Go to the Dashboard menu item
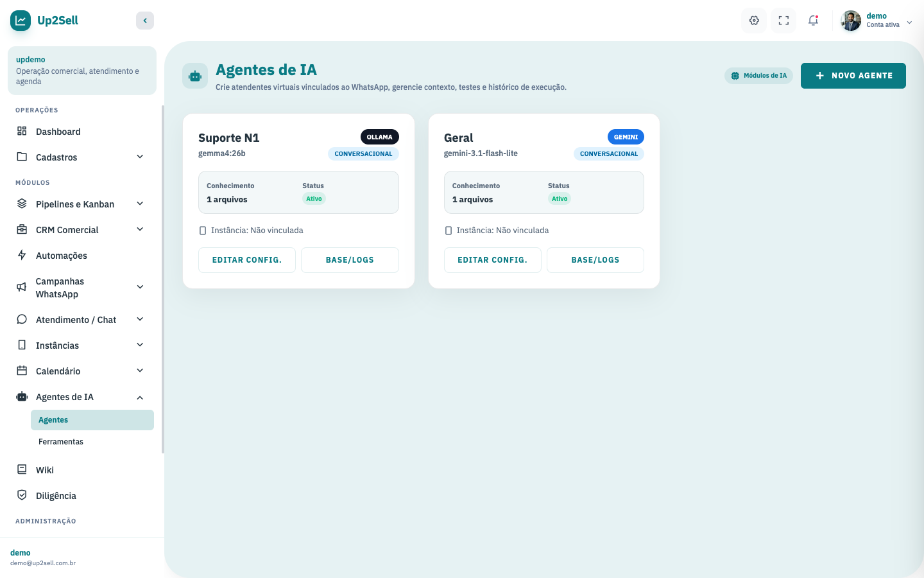This screenshot has height=578, width=924. click(x=82, y=132)
